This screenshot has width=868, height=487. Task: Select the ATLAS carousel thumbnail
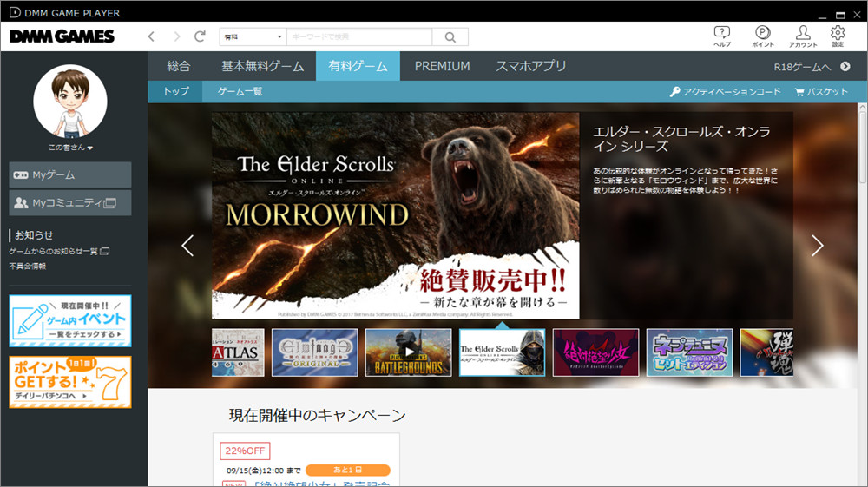coord(238,352)
